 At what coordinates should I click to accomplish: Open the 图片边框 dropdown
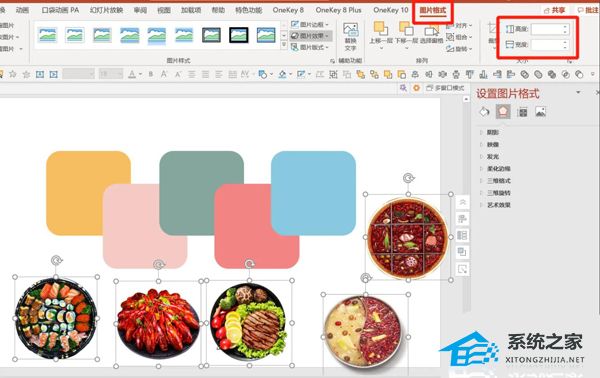tap(310, 24)
